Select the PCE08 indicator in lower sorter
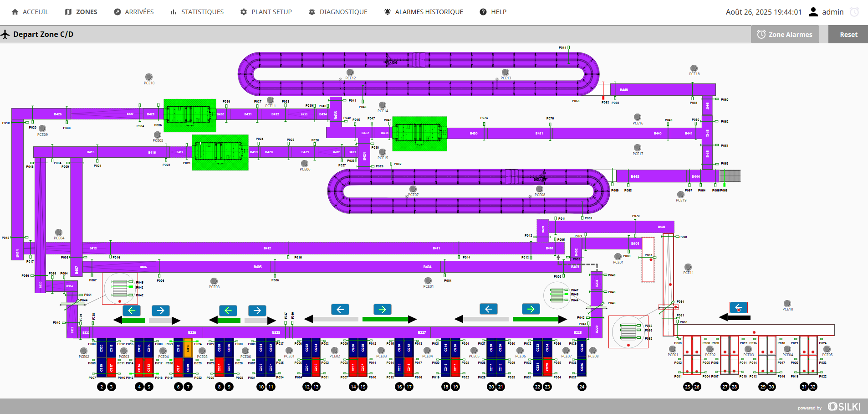Image resolution: width=868 pixels, height=414 pixels. tap(540, 189)
